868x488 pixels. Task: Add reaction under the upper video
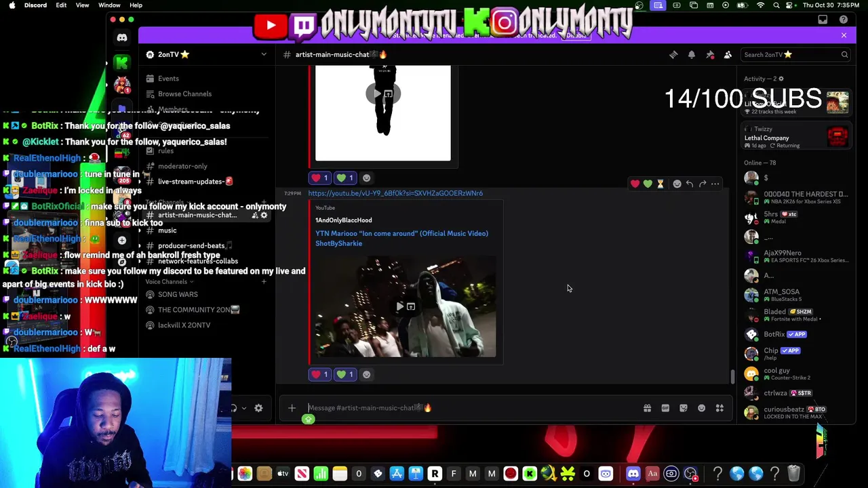367,178
